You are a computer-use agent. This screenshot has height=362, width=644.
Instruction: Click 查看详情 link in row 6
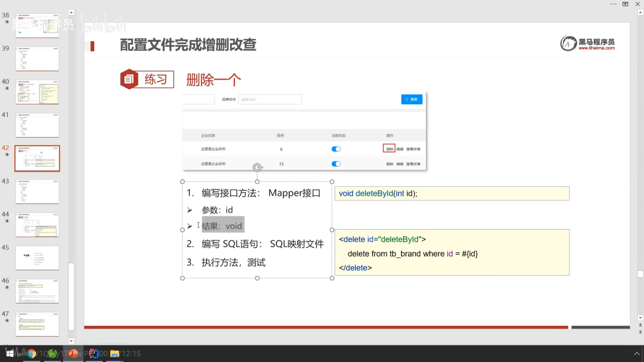pos(413,149)
